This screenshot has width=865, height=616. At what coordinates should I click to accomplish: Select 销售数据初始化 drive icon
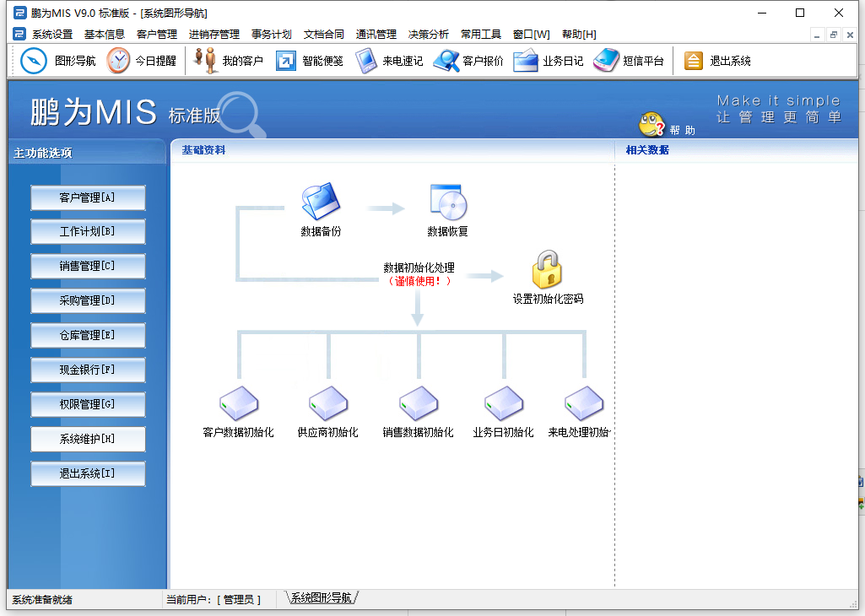pos(419,403)
